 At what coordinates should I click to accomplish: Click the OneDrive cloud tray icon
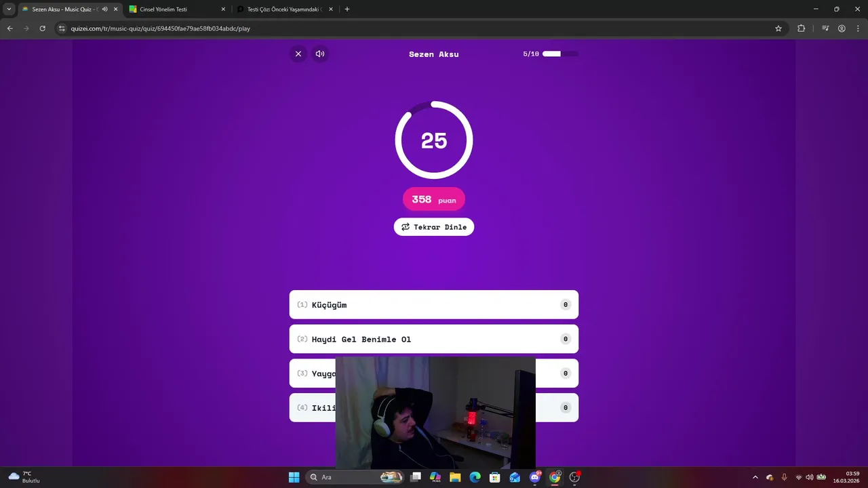[770, 477]
